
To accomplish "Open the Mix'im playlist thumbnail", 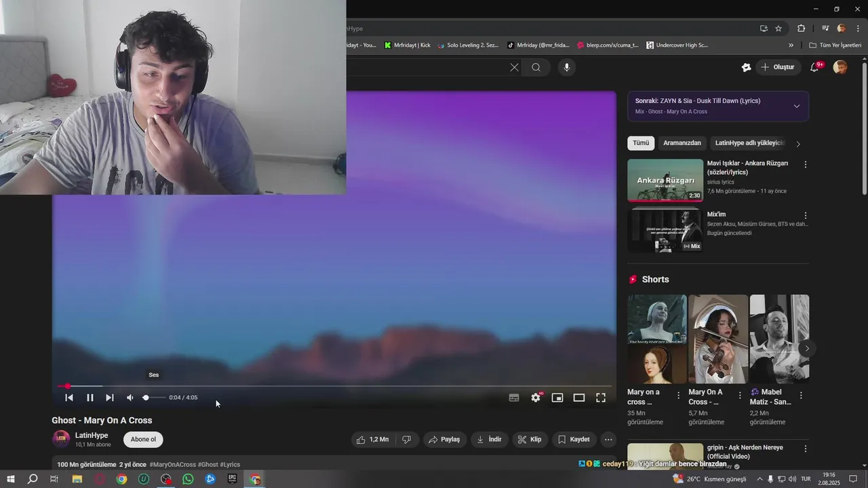I will (665, 230).
